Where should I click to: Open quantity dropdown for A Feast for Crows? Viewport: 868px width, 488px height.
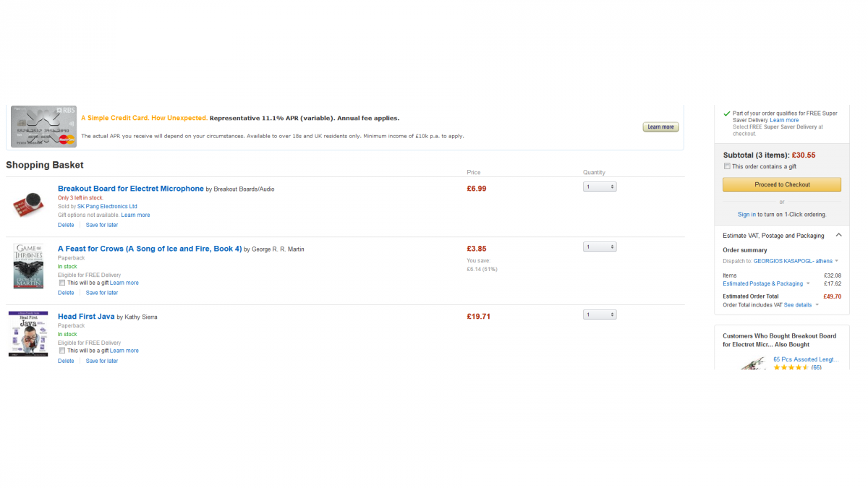pos(600,247)
